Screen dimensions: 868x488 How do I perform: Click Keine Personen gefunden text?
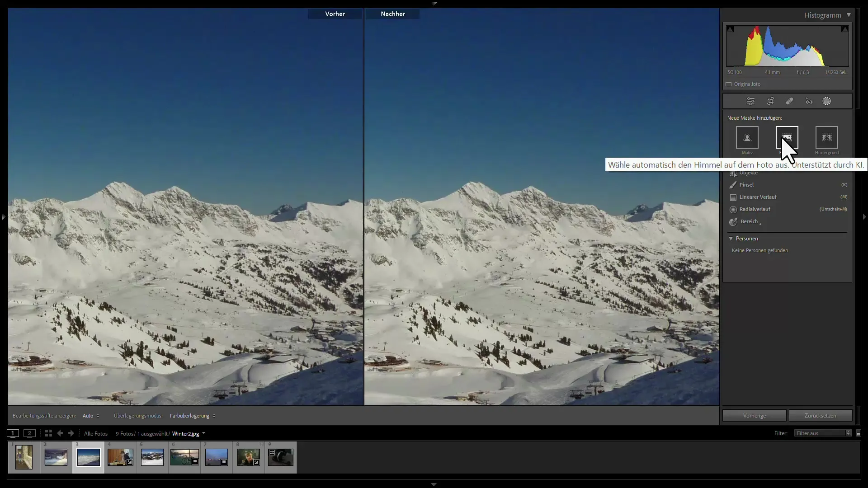tap(760, 250)
